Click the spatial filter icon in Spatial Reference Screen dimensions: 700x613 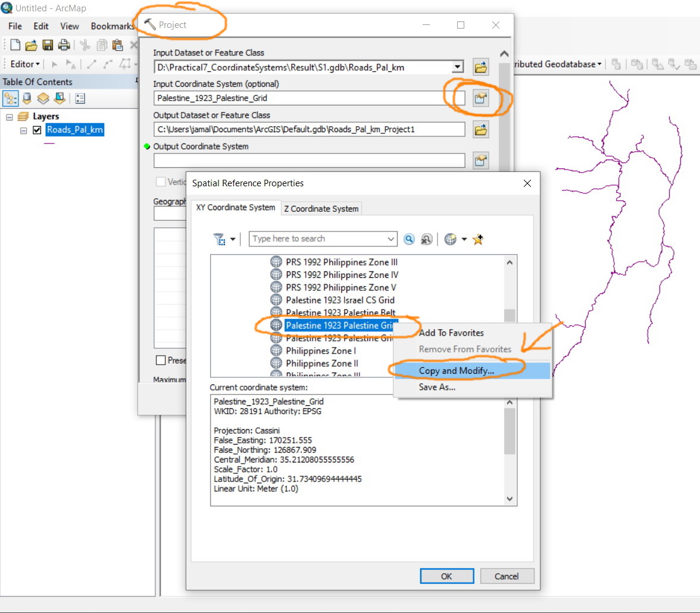(219, 239)
